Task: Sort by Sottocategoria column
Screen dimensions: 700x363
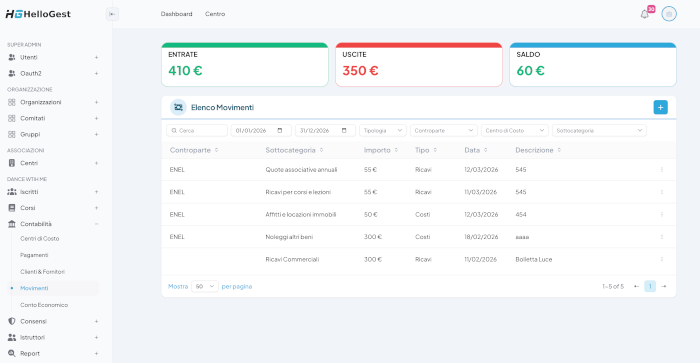Action: point(321,150)
